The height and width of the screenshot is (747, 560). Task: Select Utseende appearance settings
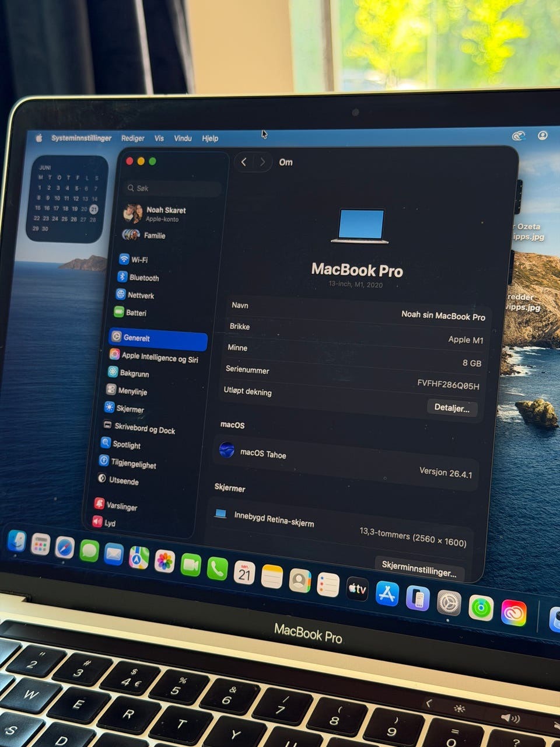(118, 480)
